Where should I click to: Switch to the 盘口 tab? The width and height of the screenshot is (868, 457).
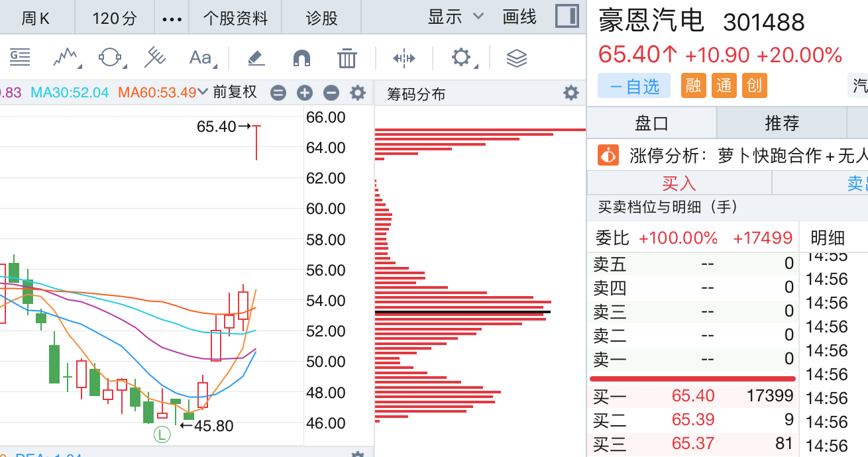[x=652, y=123]
